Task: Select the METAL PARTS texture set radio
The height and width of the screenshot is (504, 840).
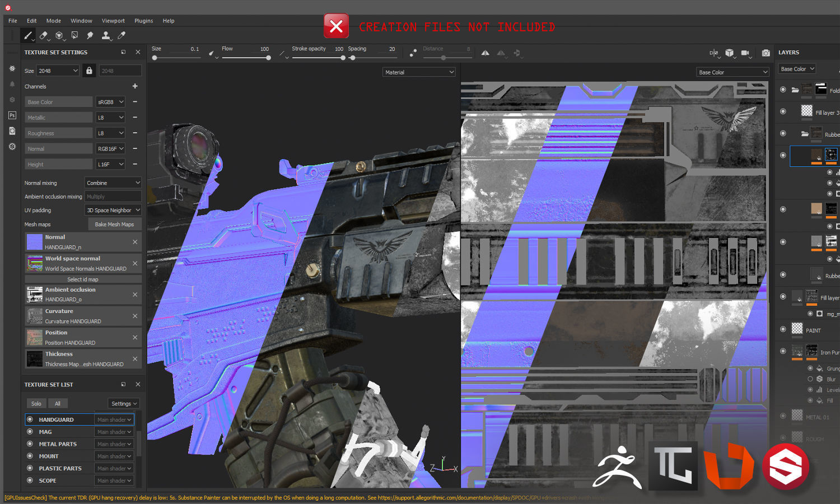Action: coord(30,444)
